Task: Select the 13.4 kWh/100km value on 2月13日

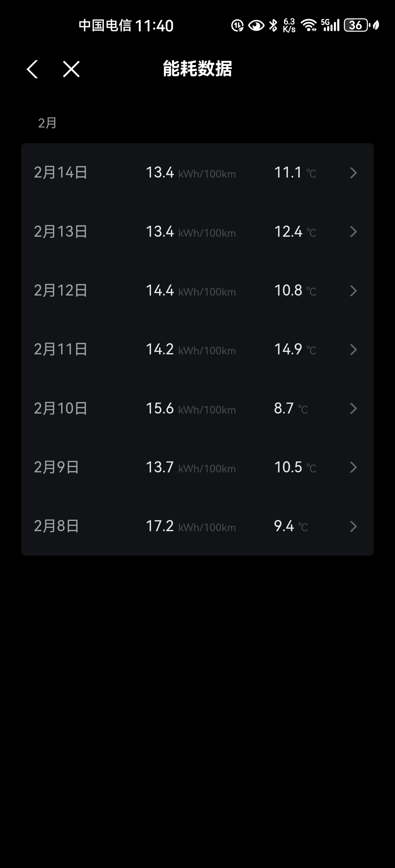Action: pos(191,232)
